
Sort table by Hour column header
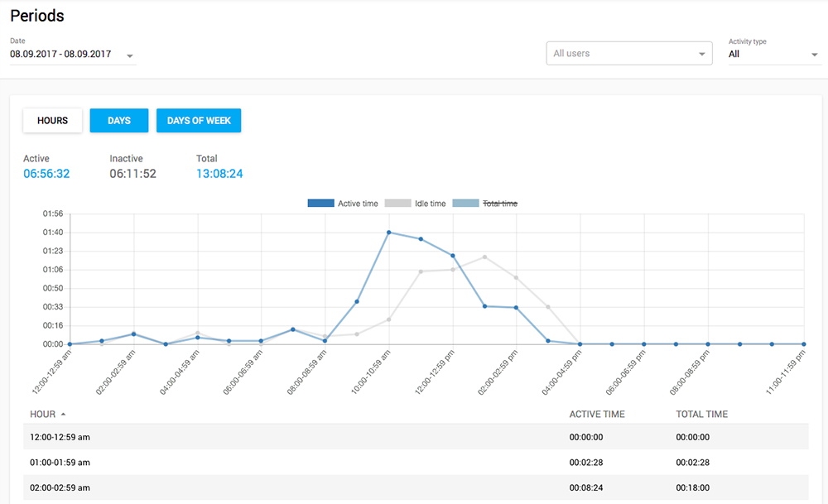coord(43,414)
